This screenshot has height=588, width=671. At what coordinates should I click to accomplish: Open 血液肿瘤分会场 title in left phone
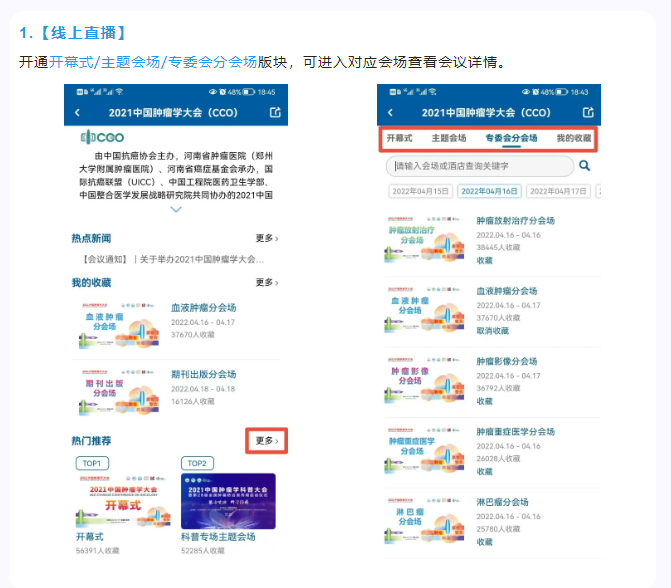(x=204, y=308)
